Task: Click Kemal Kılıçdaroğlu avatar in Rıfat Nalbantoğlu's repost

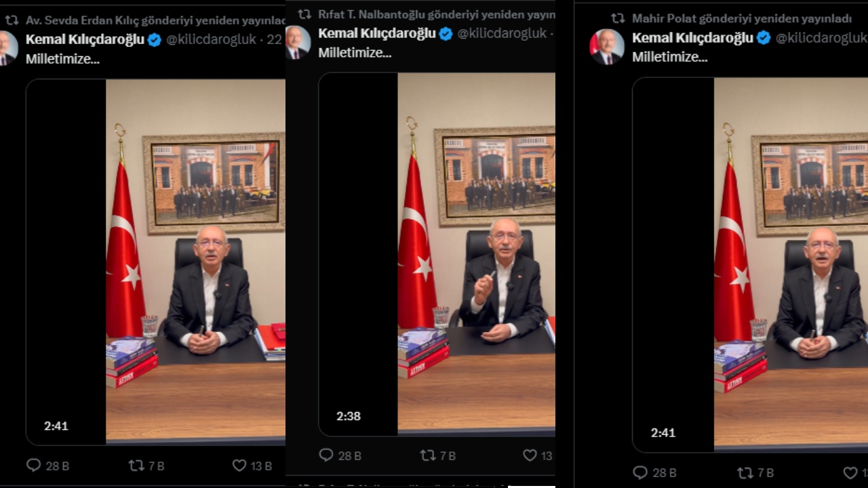Action: (298, 42)
